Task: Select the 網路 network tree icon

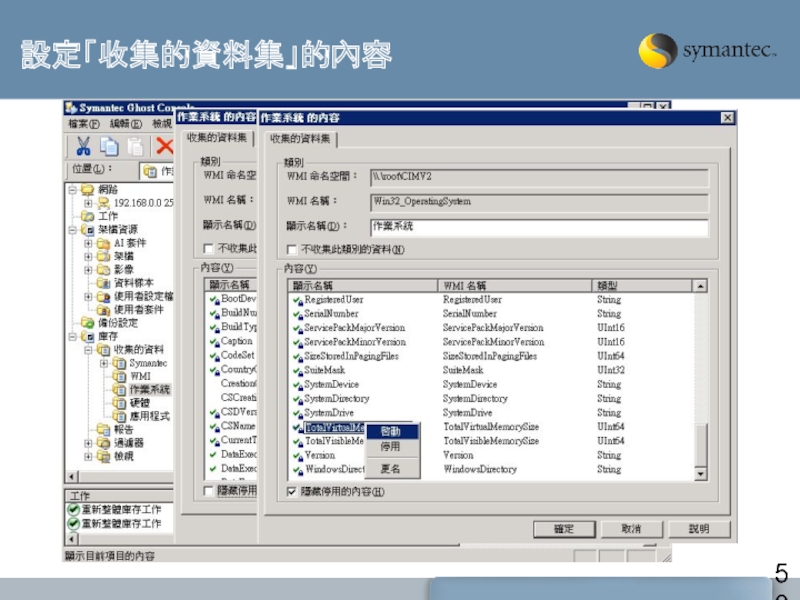Action: (x=87, y=190)
